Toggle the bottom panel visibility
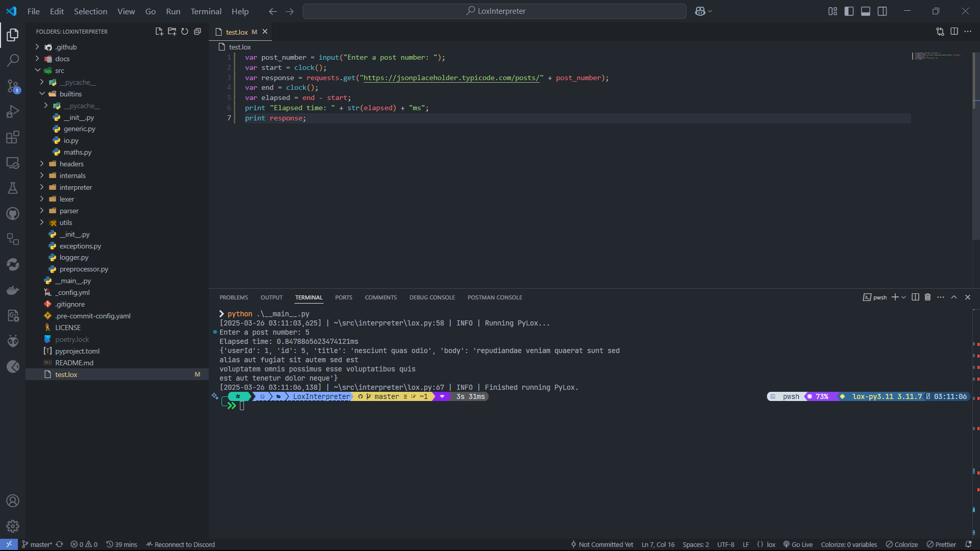This screenshot has height=551, width=980. pos(866,11)
